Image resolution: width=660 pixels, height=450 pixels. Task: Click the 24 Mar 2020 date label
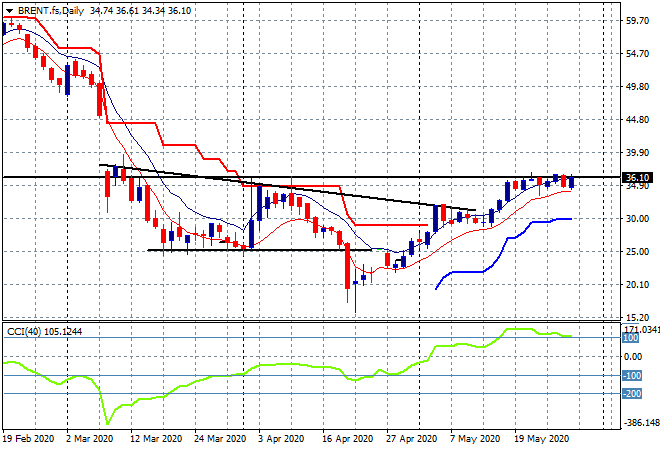220,439
